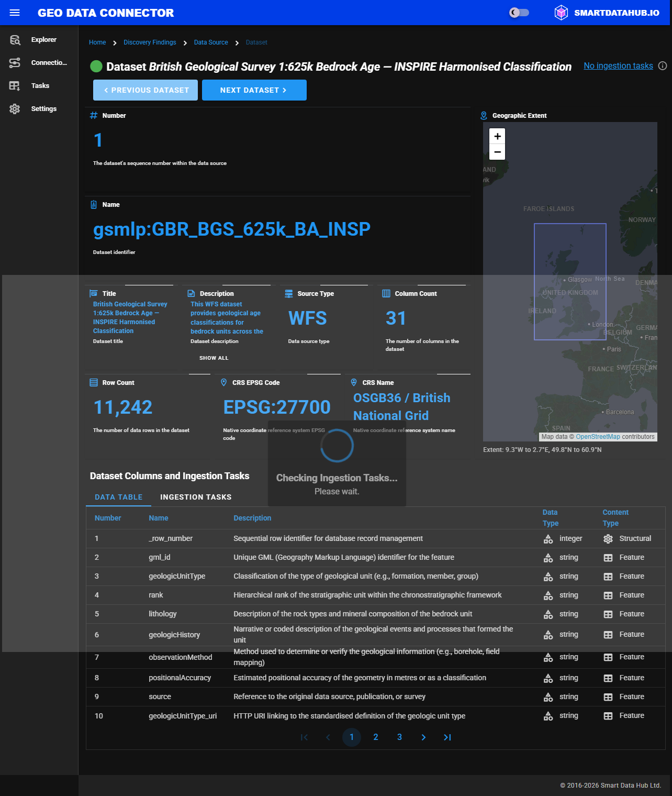Screen dimensions: 672x796
Task: Switch to the Ingestion Tasks tab
Action: coord(196,497)
